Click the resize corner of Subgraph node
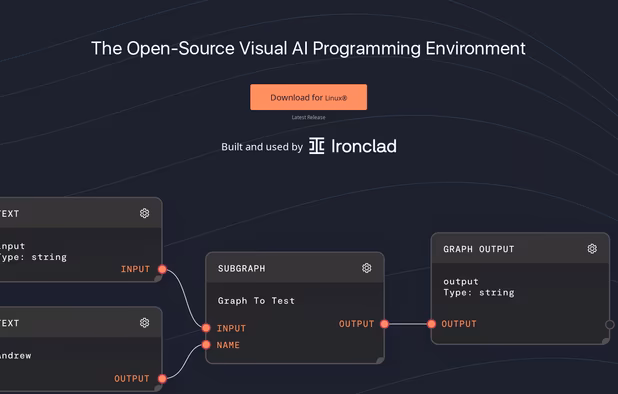This screenshot has height=394, width=618. pyautogui.click(x=380, y=360)
